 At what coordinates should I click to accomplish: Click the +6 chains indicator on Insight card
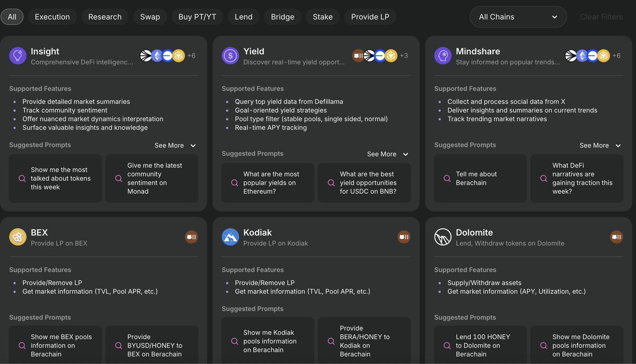[191, 56]
